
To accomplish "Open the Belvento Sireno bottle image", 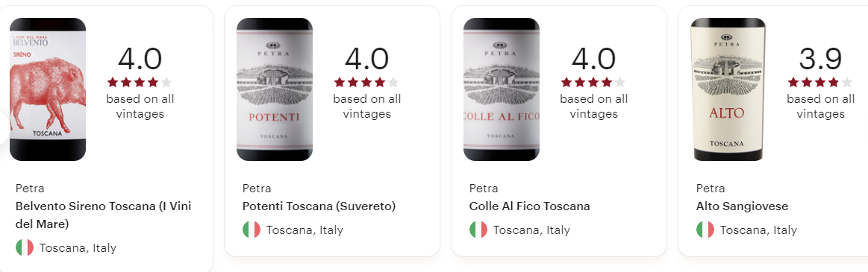I will point(48,89).
